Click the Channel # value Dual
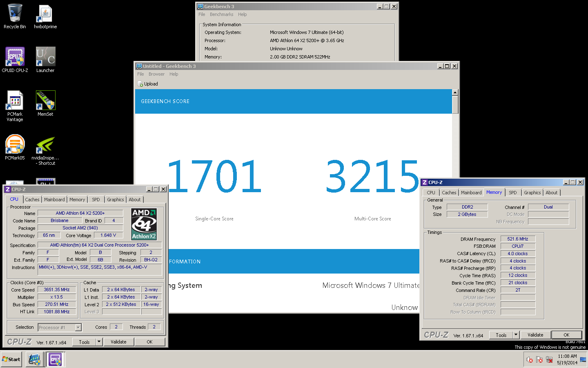This screenshot has width=588, height=368. 548,207
